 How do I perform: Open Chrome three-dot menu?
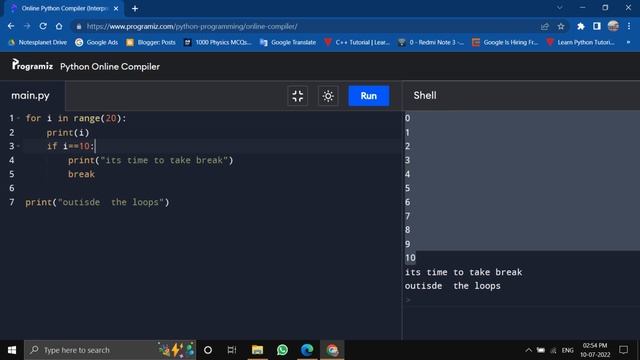629,27
